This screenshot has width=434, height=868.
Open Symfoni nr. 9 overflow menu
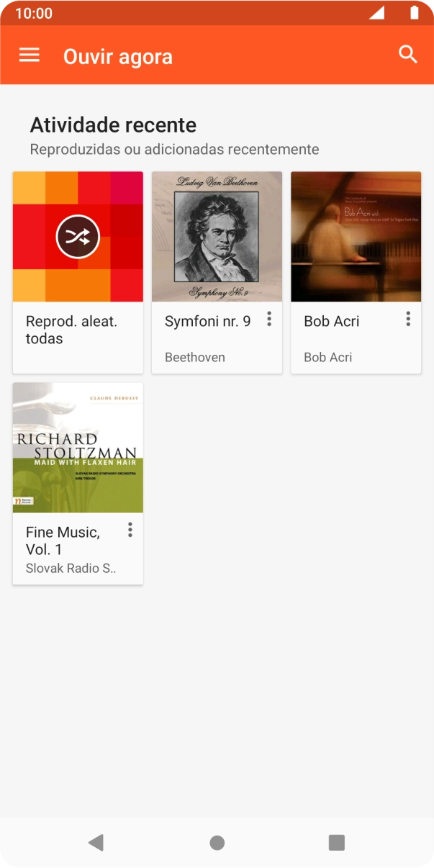269,319
